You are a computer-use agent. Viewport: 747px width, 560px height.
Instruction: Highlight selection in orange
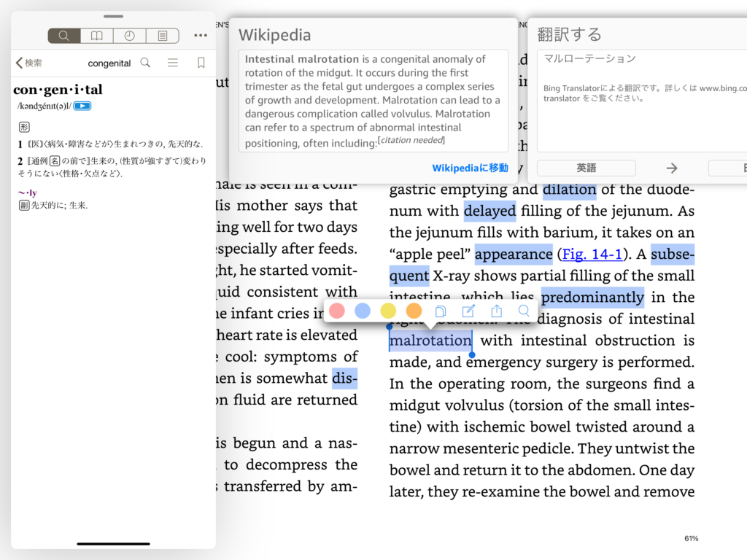414,311
